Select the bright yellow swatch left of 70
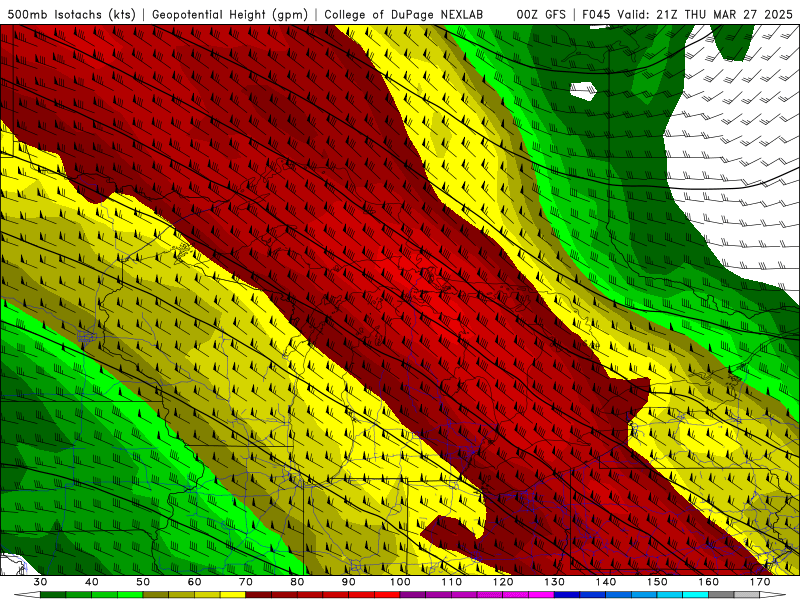 pyautogui.click(x=233, y=595)
